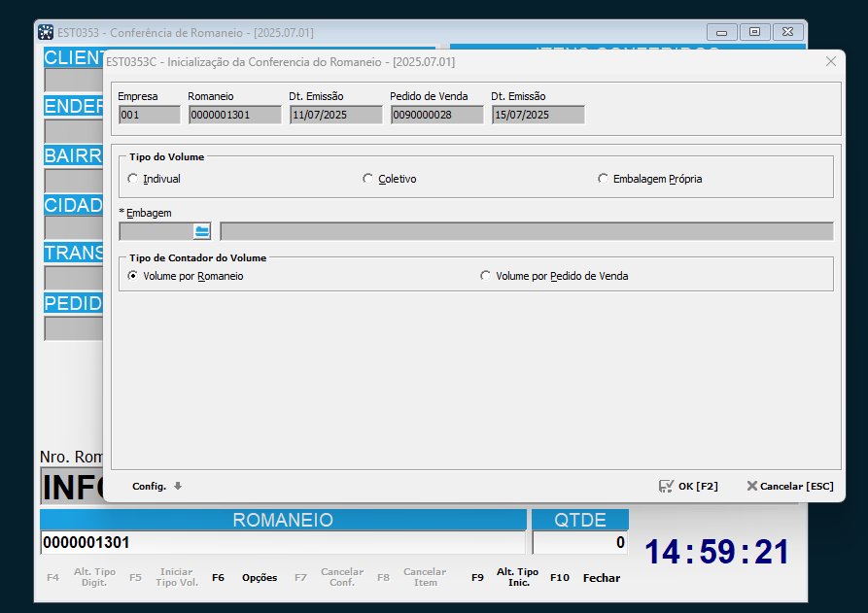Click the OK [F2] button
The image size is (868, 613).
click(x=688, y=487)
